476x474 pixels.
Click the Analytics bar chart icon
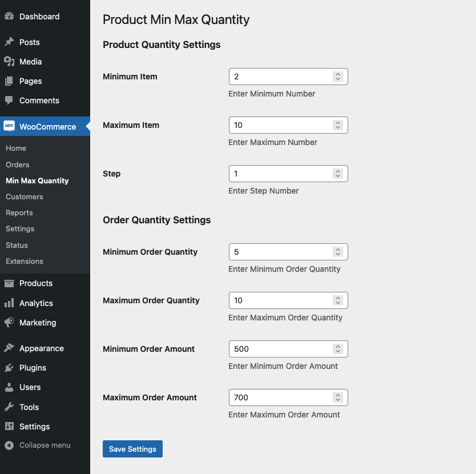tap(9, 303)
